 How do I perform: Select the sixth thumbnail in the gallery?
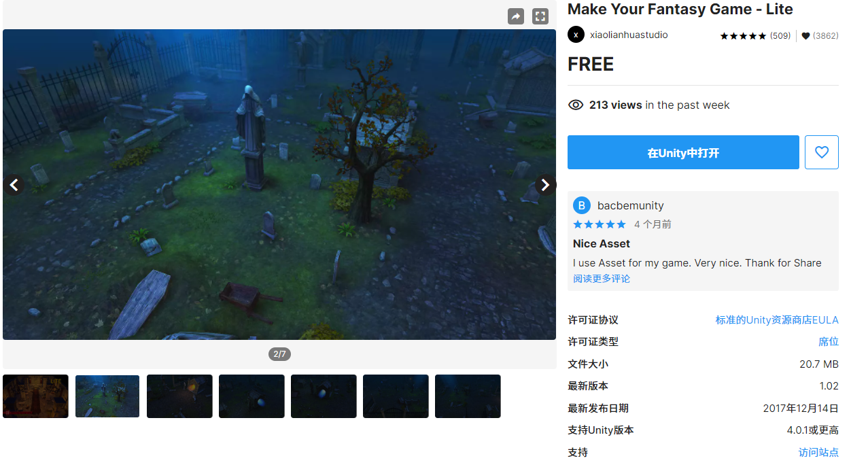point(396,396)
